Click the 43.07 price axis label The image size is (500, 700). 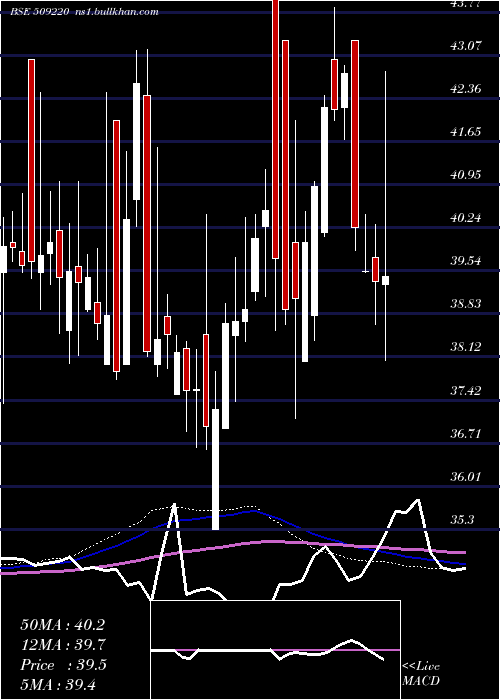pyautogui.click(x=466, y=45)
